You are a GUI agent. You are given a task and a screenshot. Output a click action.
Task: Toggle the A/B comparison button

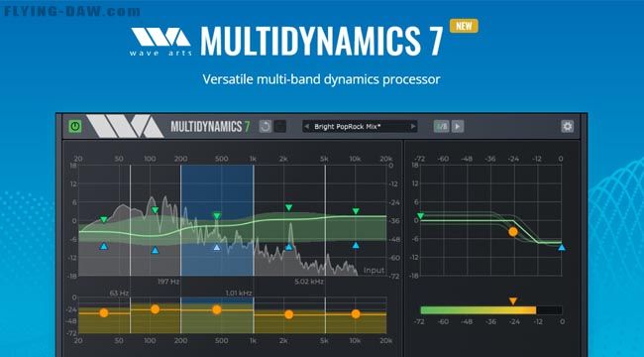(x=442, y=126)
